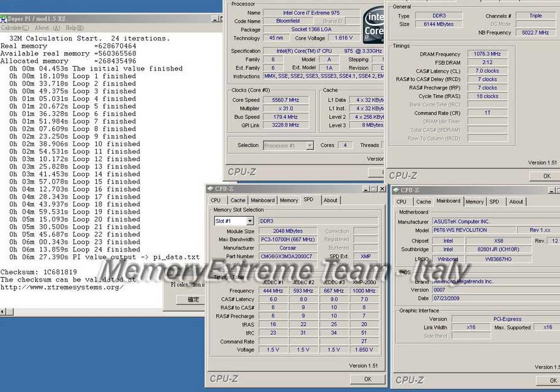Click processor name 'Intel Core i7 Extreme 975'

(312, 13)
